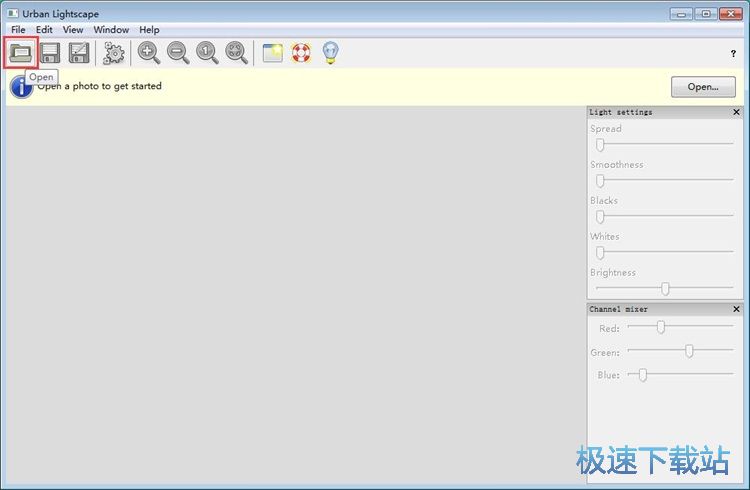The width and height of the screenshot is (750, 490).
Task: Click the Channel mixer panel title
Action: [618, 309]
